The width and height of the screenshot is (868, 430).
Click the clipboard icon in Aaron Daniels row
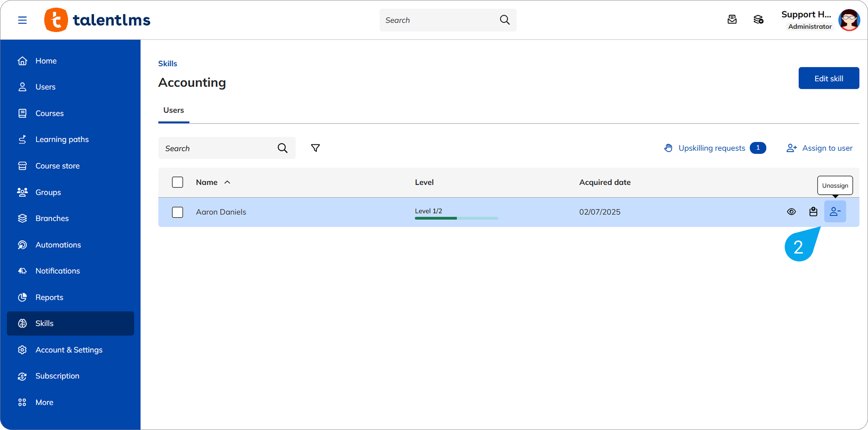(813, 212)
